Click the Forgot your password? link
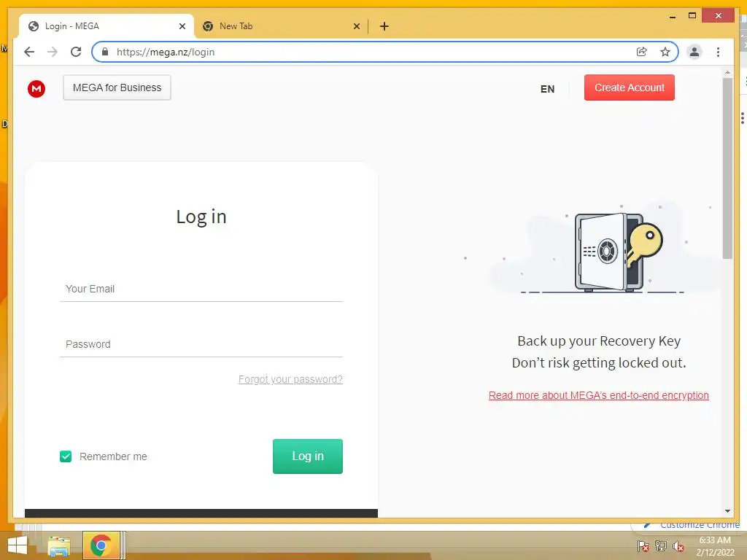Viewport: 747px width, 560px height. click(290, 379)
